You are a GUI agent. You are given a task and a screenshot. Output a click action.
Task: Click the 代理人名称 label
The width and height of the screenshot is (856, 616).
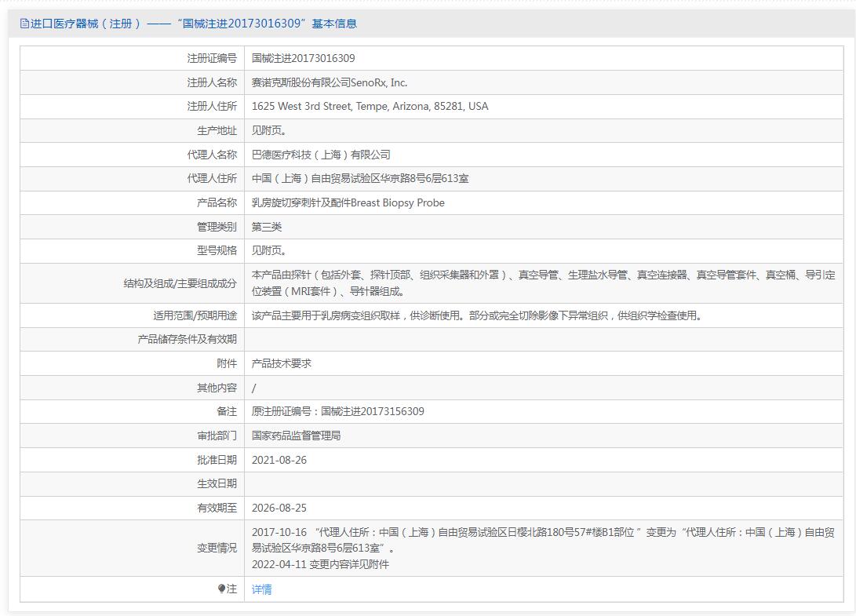click(x=212, y=155)
